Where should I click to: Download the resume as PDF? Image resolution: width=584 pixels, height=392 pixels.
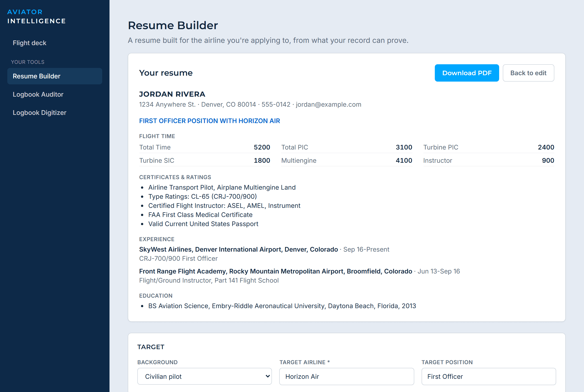coord(467,73)
